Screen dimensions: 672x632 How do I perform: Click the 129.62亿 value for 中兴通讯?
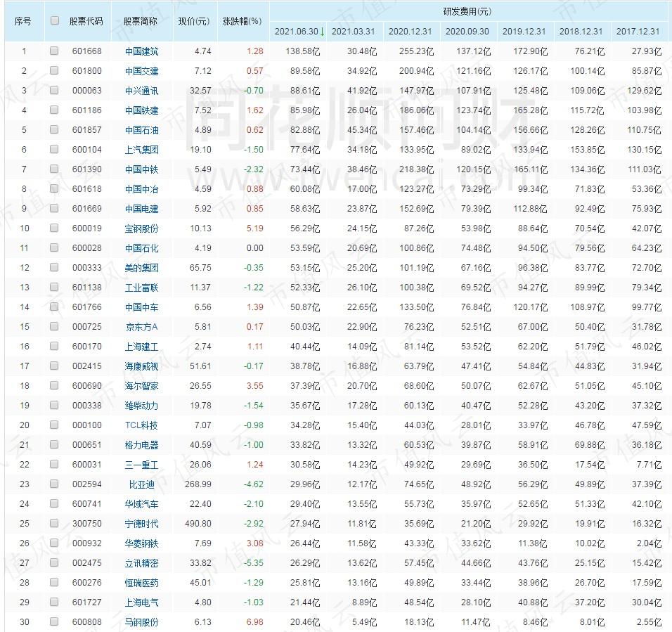[644, 91]
